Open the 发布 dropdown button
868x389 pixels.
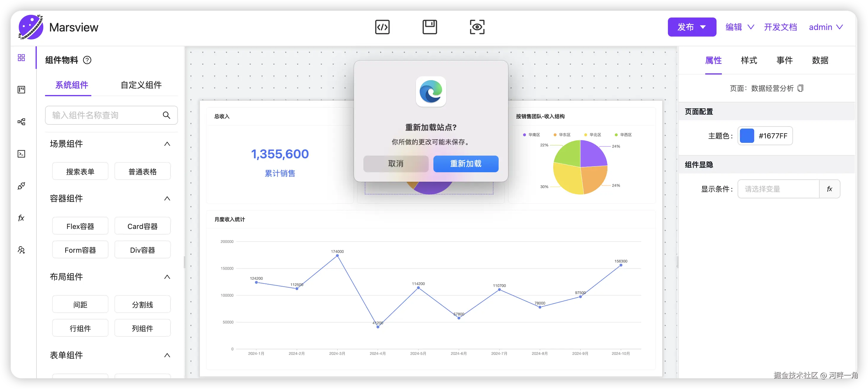[x=692, y=27]
